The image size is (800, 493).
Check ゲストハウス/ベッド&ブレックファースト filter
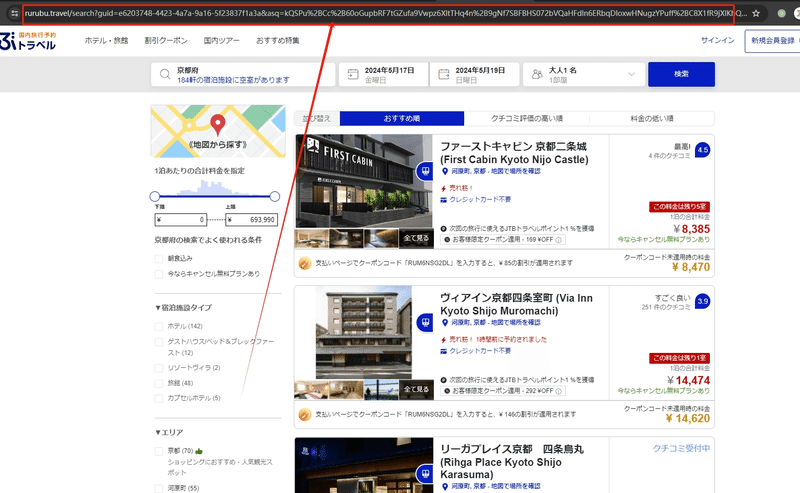pyautogui.click(x=159, y=341)
